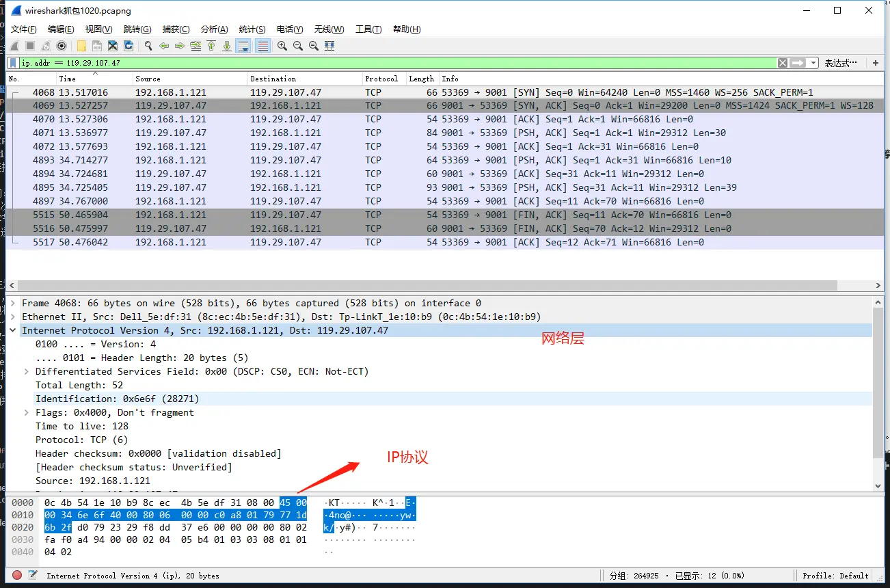The width and height of the screenshot is (890, 588).
Task: Select packet 5515 FIN, ACK row
Action: point(444,215)
